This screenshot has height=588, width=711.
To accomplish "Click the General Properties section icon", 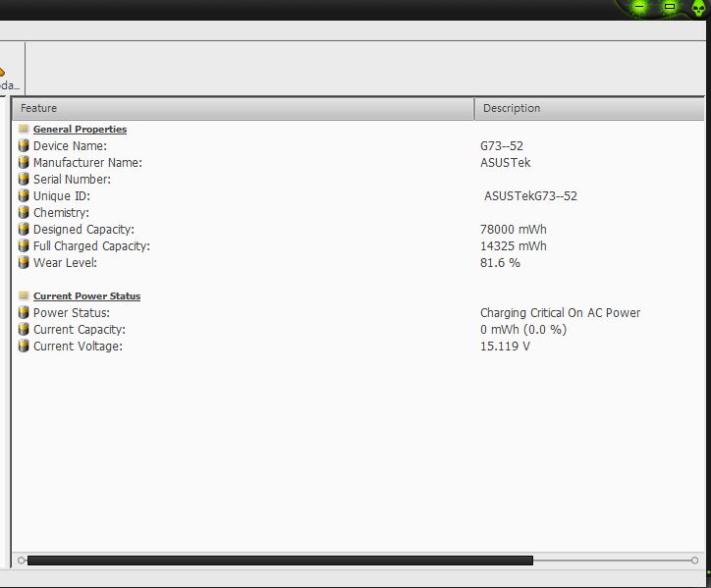I will tap(24, 129).
